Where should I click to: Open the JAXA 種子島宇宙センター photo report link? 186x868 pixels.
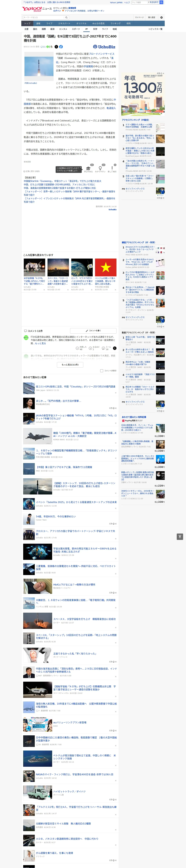click(x=69, y=193)
